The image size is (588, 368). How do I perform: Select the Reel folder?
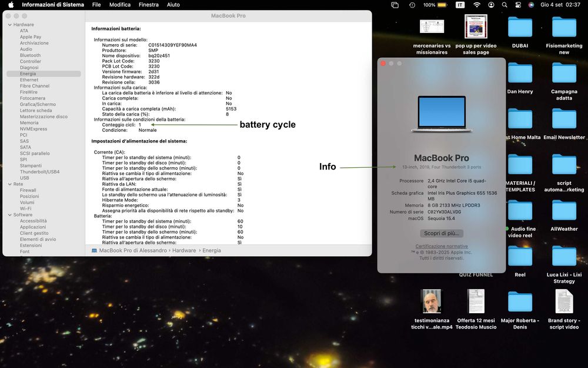tap(520, 257)
